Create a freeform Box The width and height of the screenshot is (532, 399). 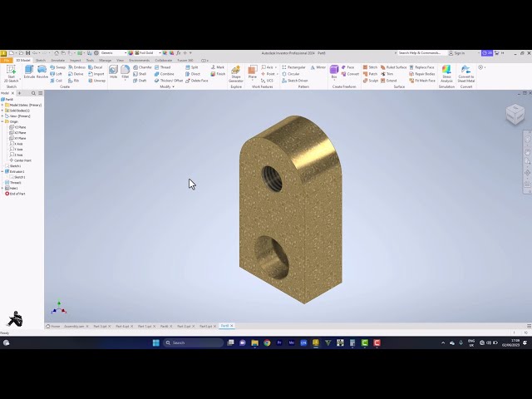(x=334, y=72)
